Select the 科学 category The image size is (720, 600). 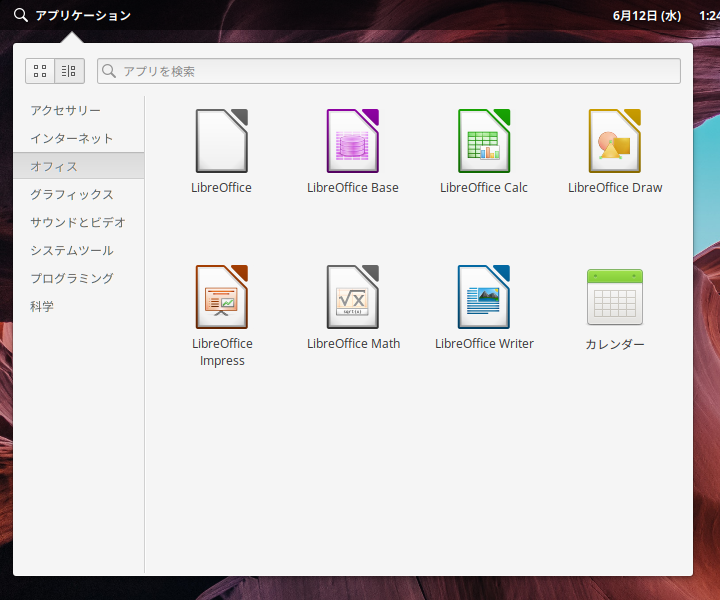click(x=79, y=306)
